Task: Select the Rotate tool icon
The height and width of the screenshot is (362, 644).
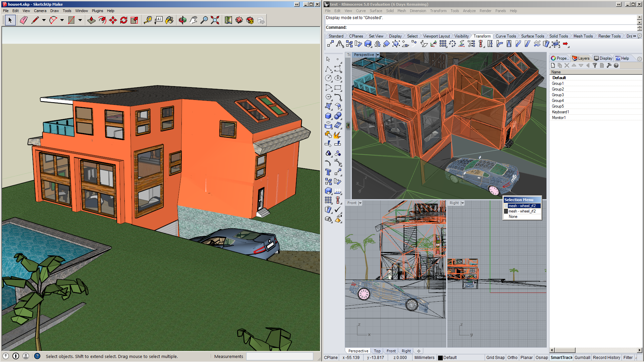Action: [123, 20]
